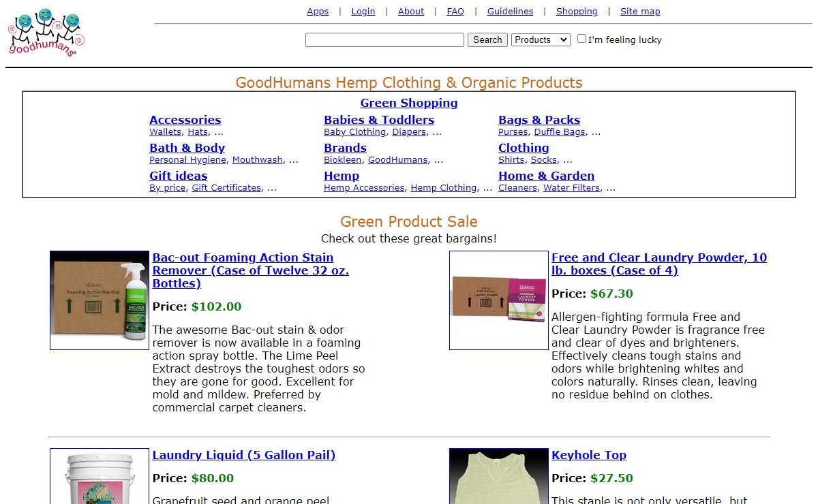
Task: Open the Apps menu link
Action: 318,12
